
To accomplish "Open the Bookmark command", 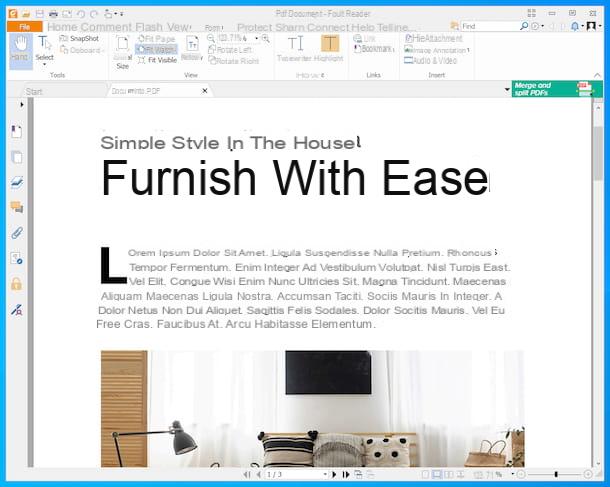I will point(374,49).
